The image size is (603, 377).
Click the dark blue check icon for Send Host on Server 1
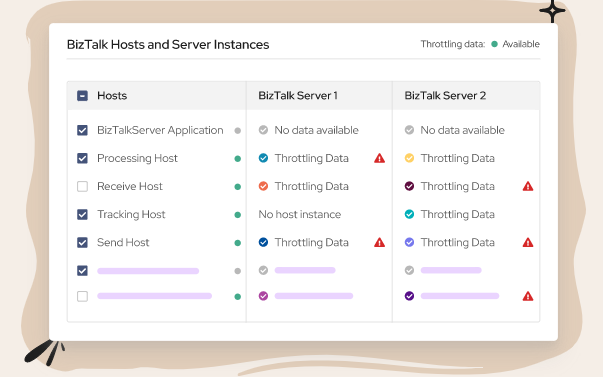[x=263, y=242]
